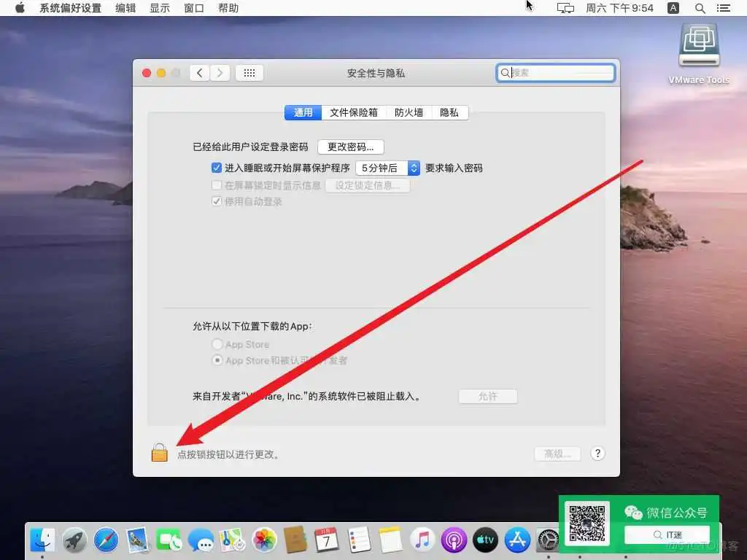The width and height of the screenshot is (747, 560).
Task: Click the help question mark button
Action: (x=597, y=453)
